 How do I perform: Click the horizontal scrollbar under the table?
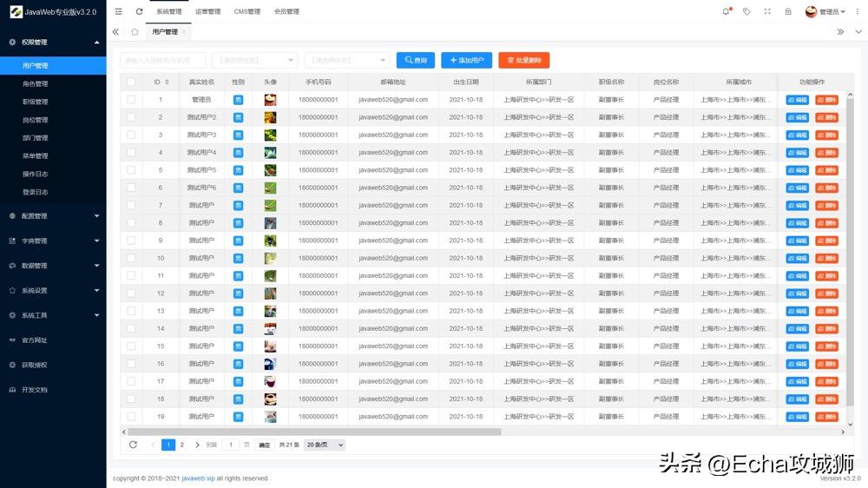click(x=314, y=432)
